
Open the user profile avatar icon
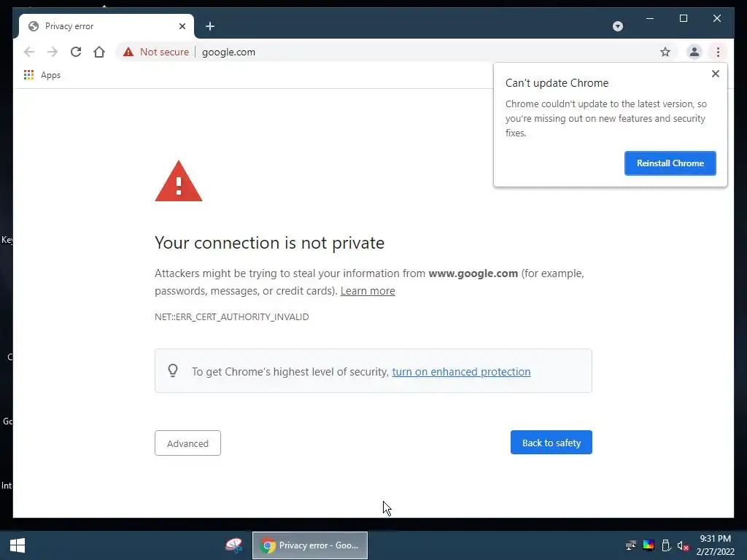tap(694, 52)
